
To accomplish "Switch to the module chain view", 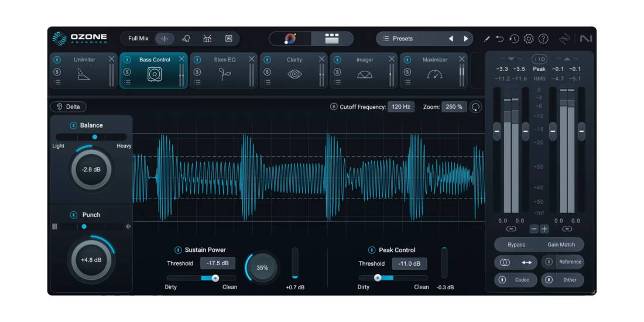I will tap(332, 39).
